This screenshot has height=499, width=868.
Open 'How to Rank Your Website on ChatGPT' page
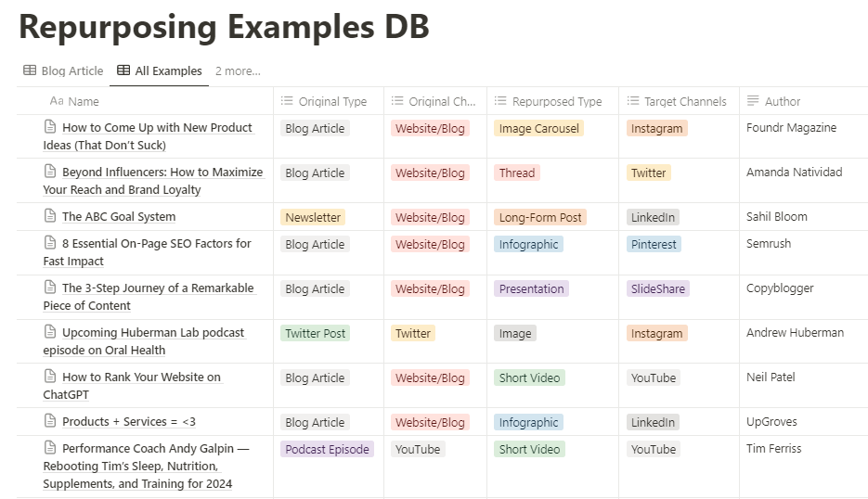click(x=141, y=377)
